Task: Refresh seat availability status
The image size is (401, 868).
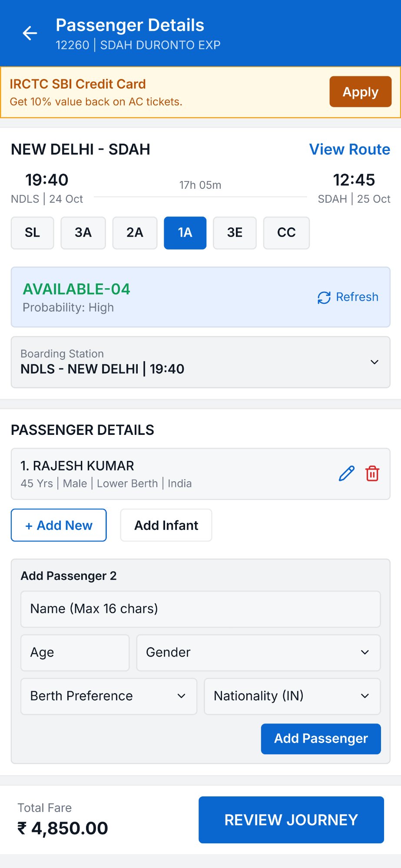Action: click(348, 297)
